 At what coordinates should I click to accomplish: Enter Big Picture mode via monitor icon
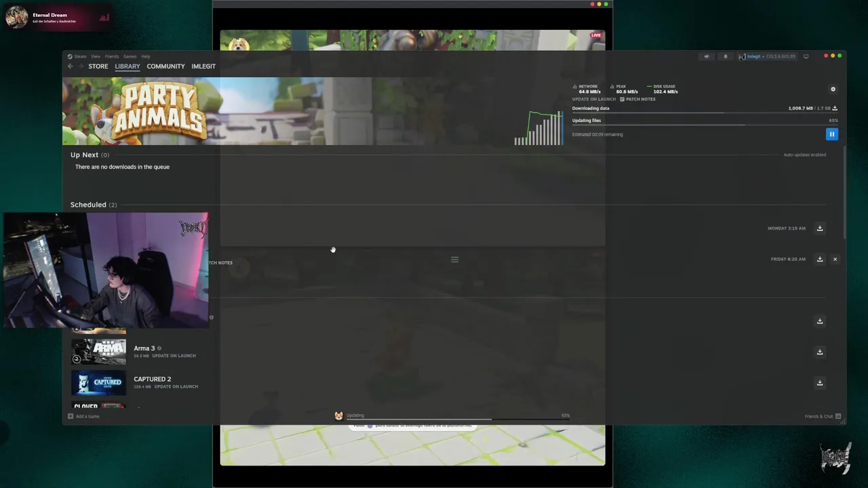[806, 56]
